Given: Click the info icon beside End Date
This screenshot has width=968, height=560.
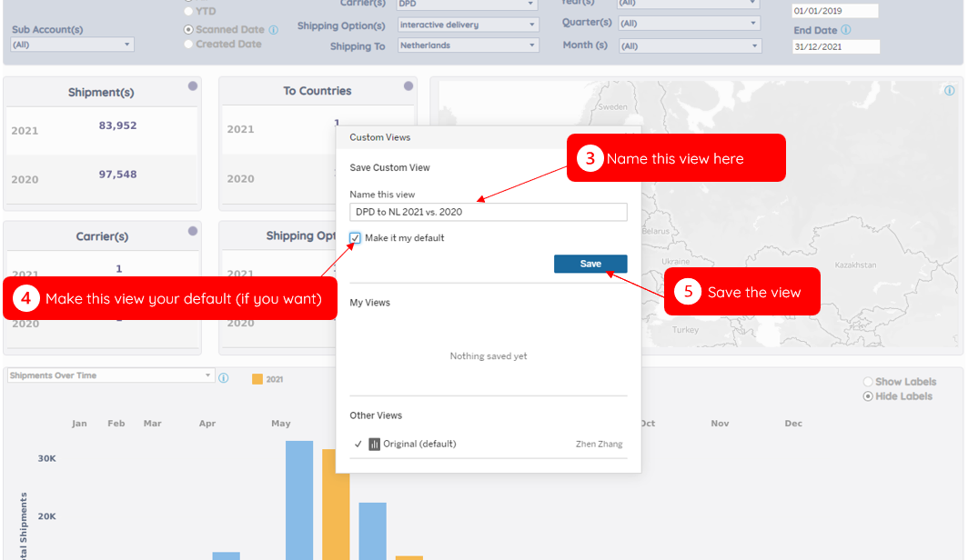Looking at the screenshot, I should (846, 30).
